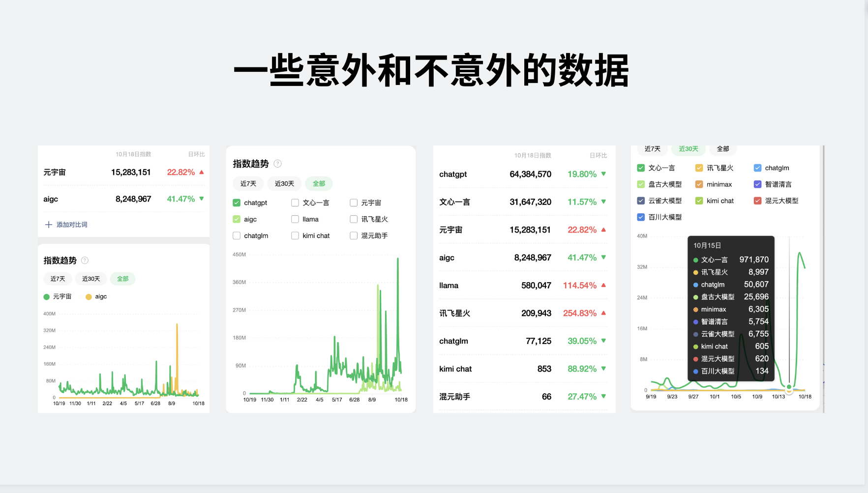
Task: Switch to 近30天 in the second panel
Action: coord(284,183)
